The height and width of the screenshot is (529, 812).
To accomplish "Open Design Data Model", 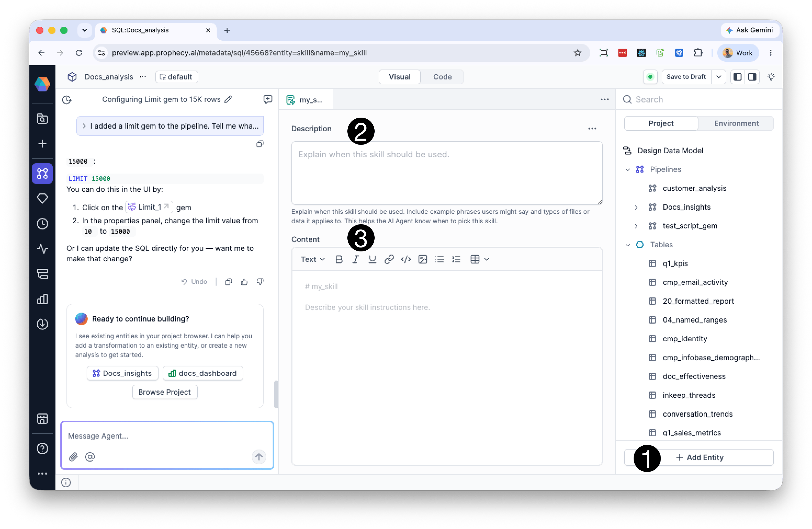I will point(670,150).
